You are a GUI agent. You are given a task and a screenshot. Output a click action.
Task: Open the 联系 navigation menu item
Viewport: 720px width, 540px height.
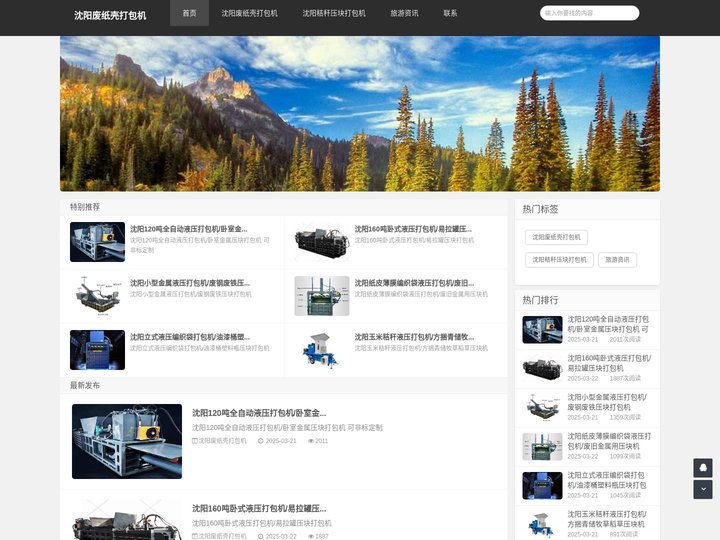450,13
